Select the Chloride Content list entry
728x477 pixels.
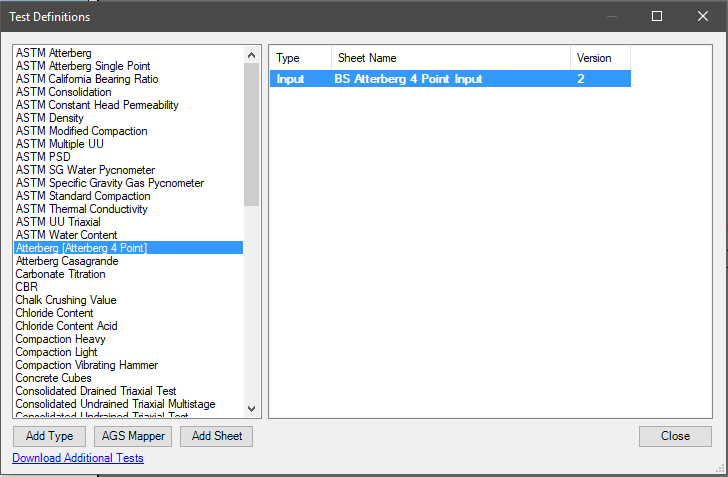[128, 313]
